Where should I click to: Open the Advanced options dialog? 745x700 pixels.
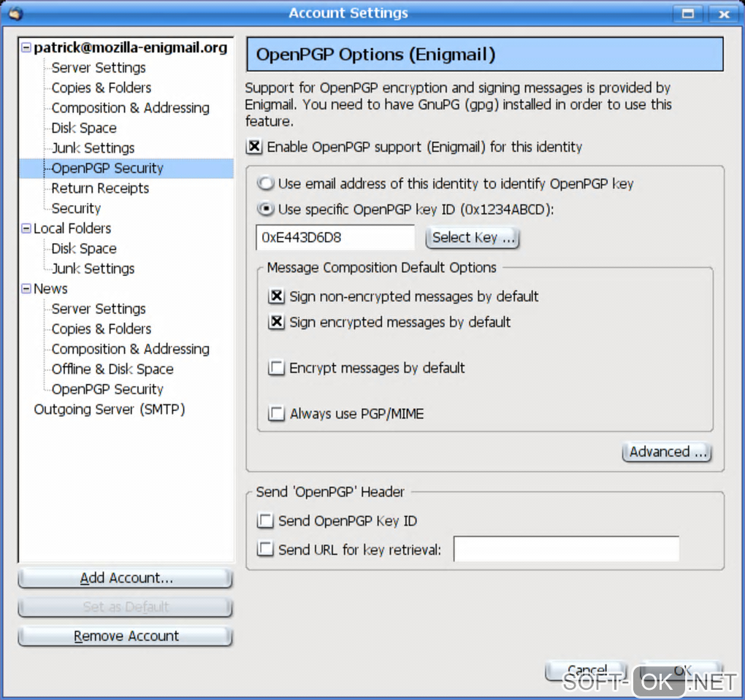tap(667, 452)
